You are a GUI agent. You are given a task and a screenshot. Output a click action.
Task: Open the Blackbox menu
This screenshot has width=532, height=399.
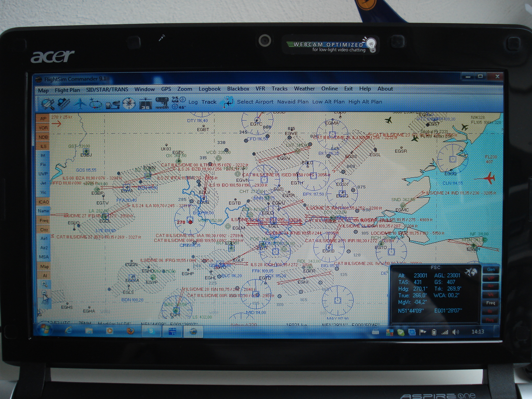click(x=238, y=89)
